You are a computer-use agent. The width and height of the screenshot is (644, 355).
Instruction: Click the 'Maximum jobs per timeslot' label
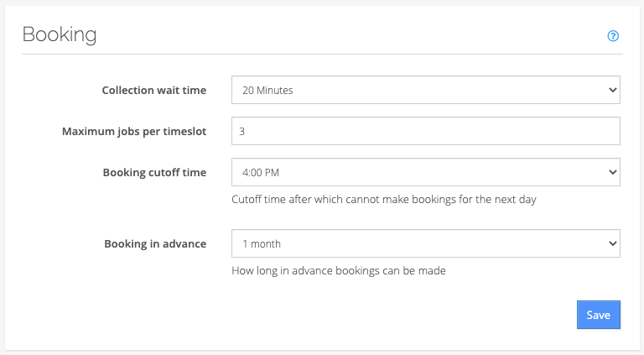tap(134, 132)
